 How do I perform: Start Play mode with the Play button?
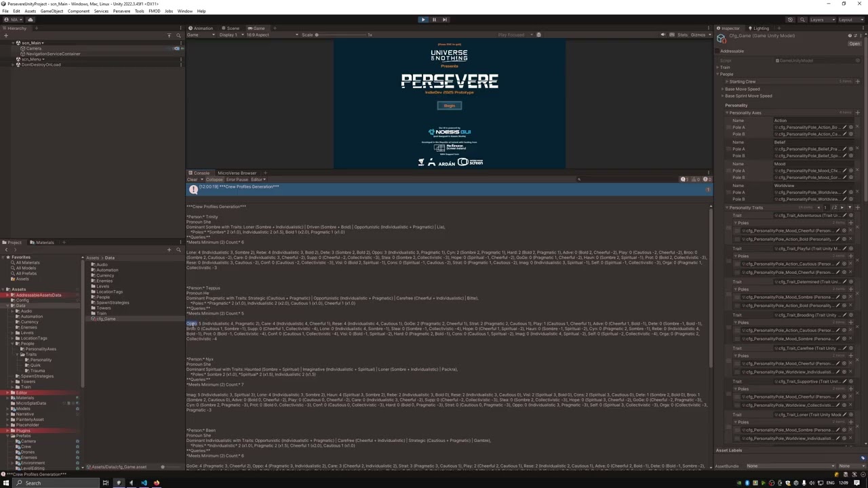point(423,20)
